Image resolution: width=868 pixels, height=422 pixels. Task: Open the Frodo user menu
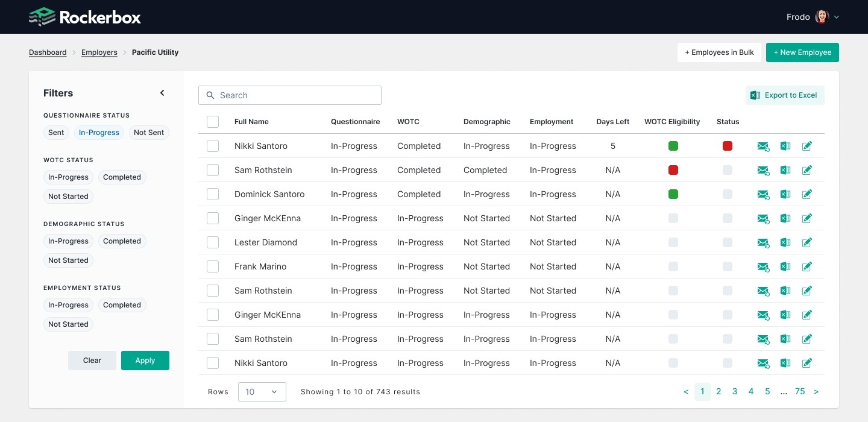click(813, 17)
